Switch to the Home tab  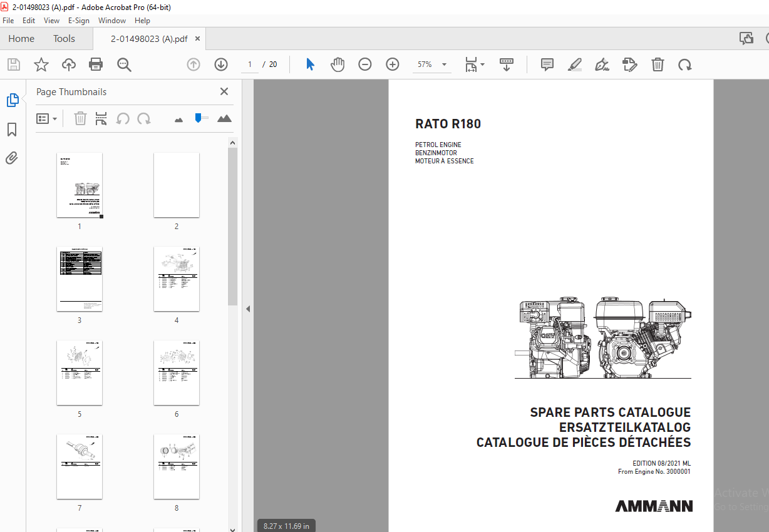[21, 38]
